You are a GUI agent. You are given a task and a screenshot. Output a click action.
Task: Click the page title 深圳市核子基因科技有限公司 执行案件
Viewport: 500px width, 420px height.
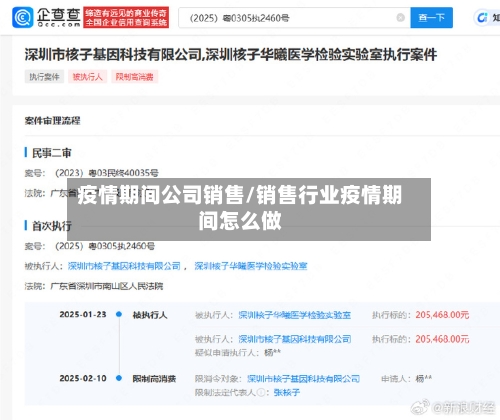[231, 55]
